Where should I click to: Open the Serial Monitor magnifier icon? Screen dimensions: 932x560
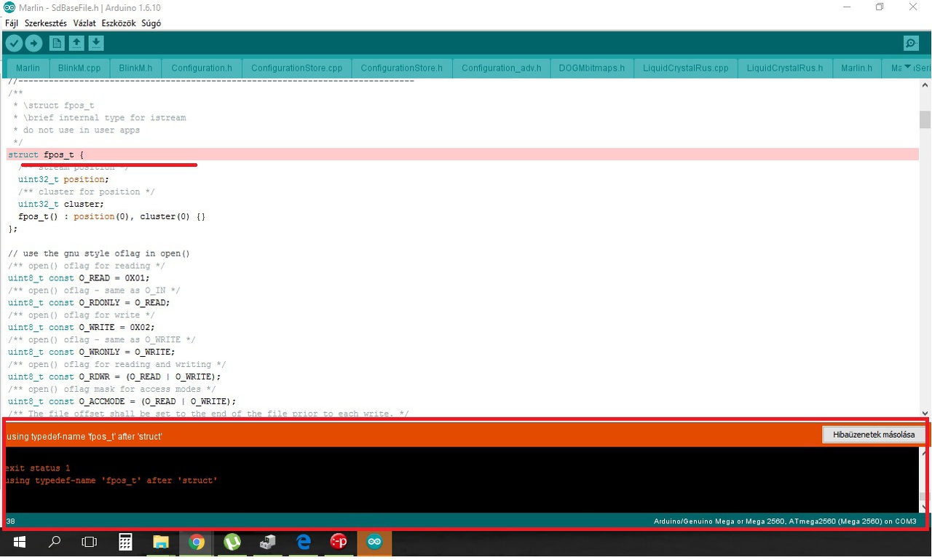(x=911, y=44)
